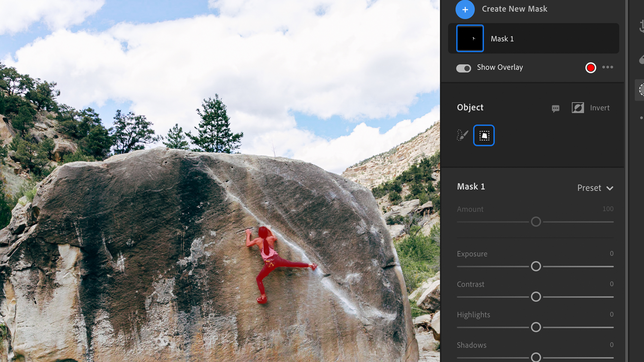644x362 pixels.
Task: Click the plus icon to add new mask
Action: point(464,9)
